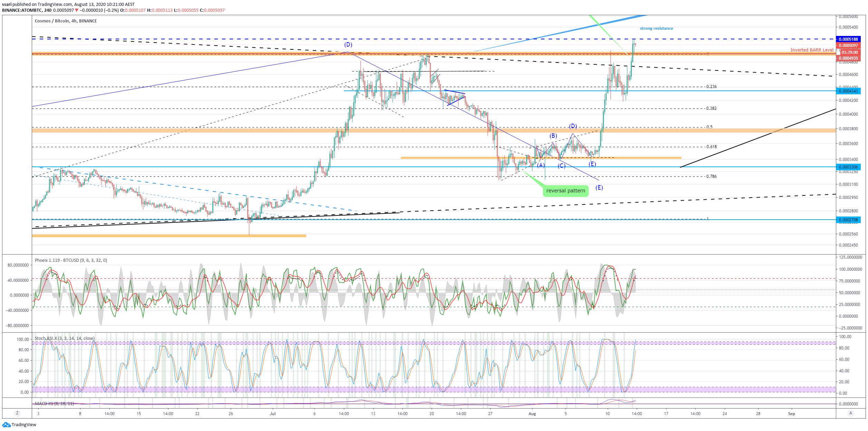
Task: Click the blue 0.0004343 price label
Action: pos(848,91)
